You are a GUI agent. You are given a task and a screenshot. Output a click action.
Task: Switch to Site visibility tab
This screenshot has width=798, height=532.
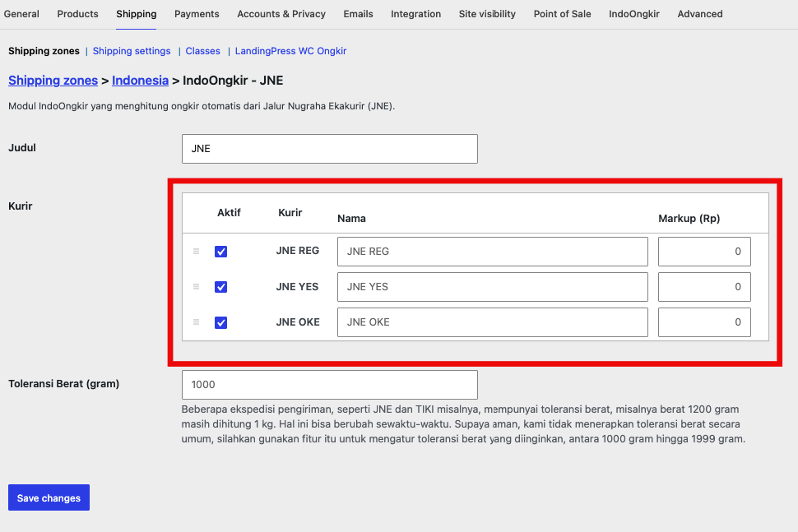coord(487,14)
